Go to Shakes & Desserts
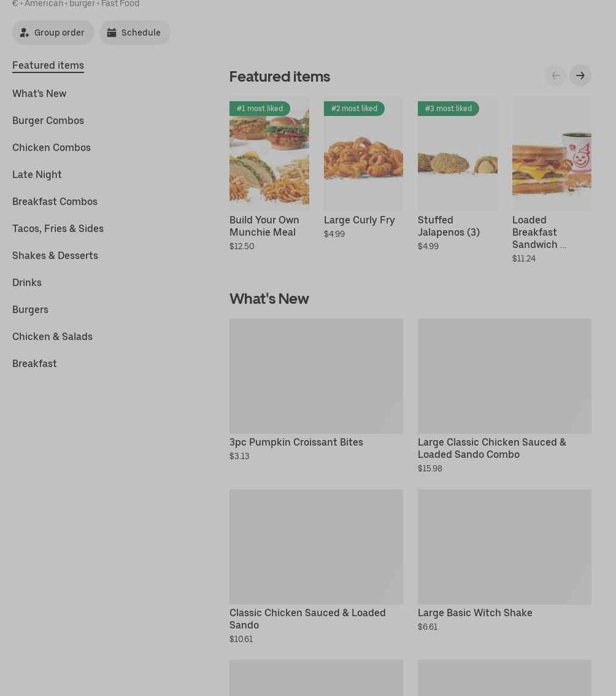This screenshot has height=696, width=616. coord(55,255)
